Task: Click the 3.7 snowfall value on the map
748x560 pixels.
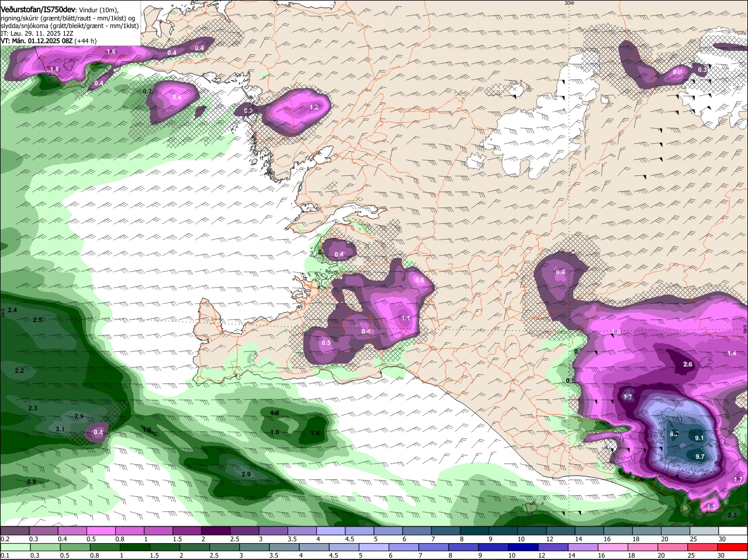Action: 628,397
